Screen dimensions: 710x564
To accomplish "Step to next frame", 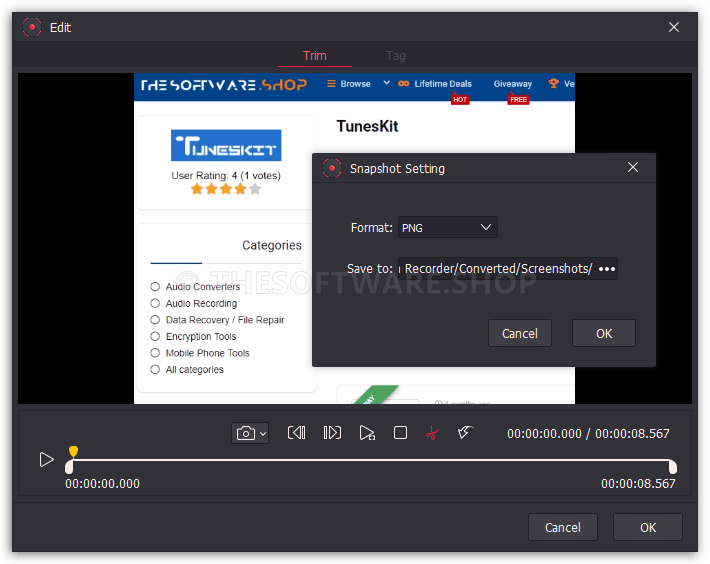I will [332, 433].
